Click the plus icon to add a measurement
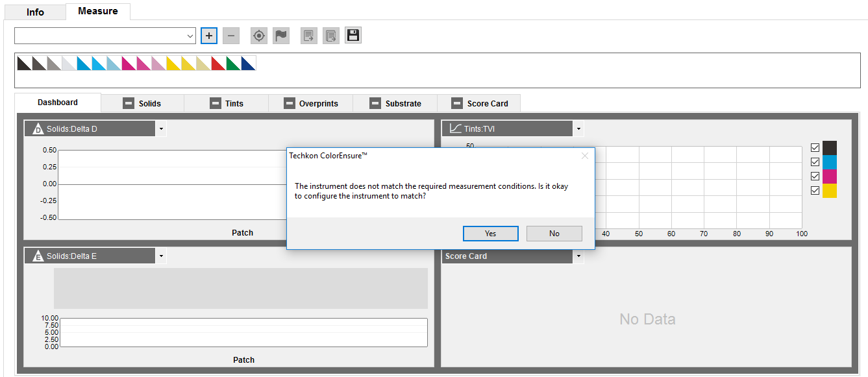This screenshot has height=377, width=868. (x=209, y=36)
